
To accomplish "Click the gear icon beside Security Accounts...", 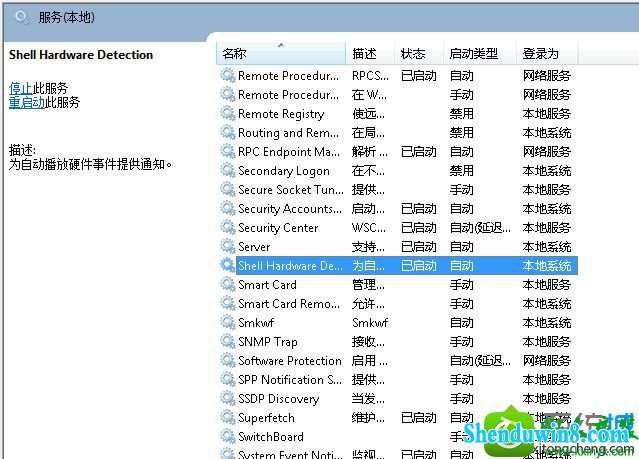I will [x=228, y=209].
